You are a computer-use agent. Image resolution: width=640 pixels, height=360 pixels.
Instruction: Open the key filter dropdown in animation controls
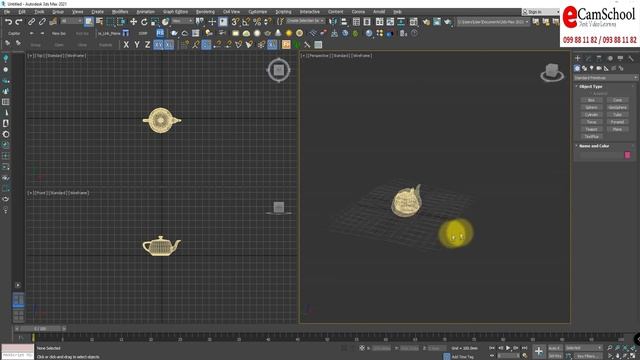(583, 348)
